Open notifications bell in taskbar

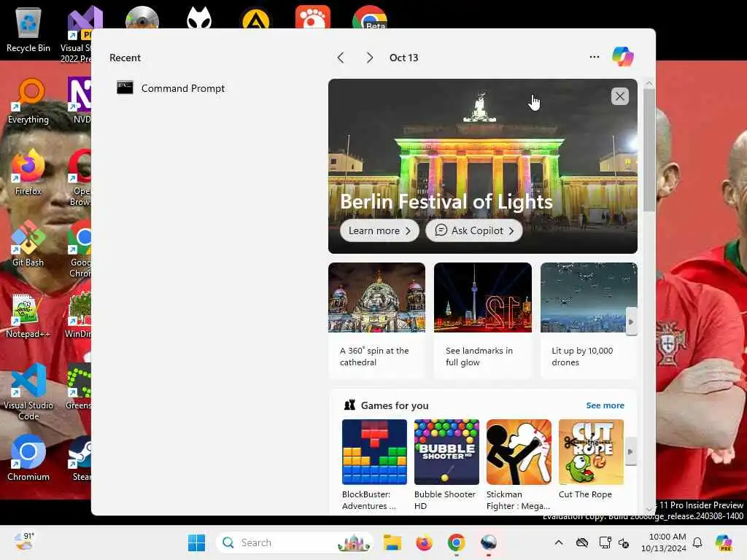tap(697, 542)
